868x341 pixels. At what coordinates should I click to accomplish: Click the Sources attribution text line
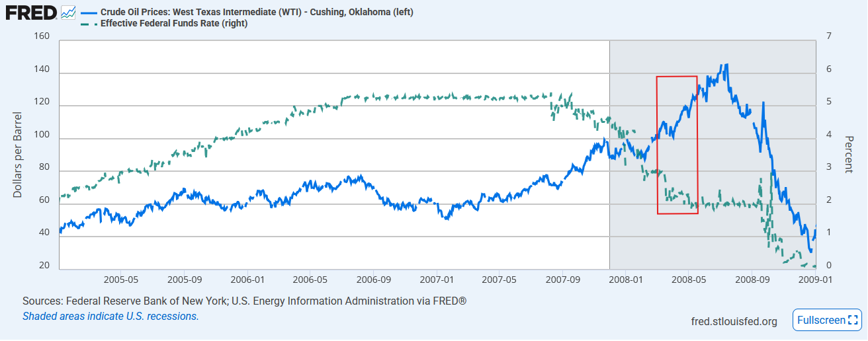point(244,301)
